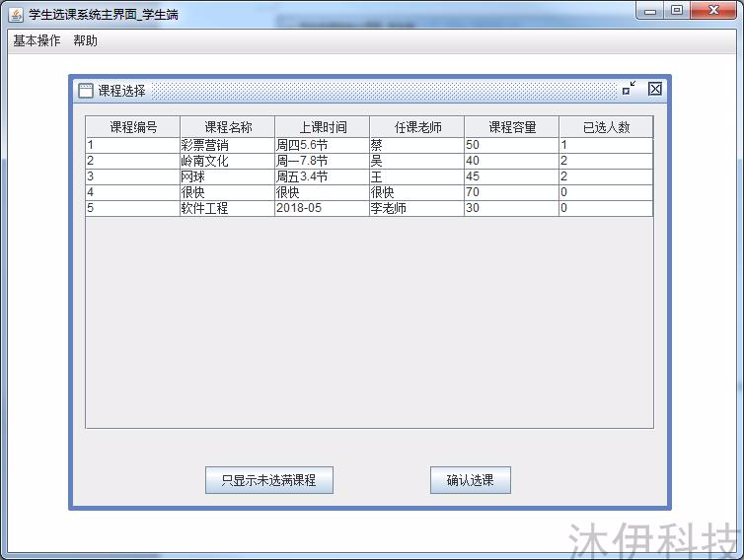The image size is (744, 560).
Task: Click the 课程编号 column header
Action: pos(133,127)
